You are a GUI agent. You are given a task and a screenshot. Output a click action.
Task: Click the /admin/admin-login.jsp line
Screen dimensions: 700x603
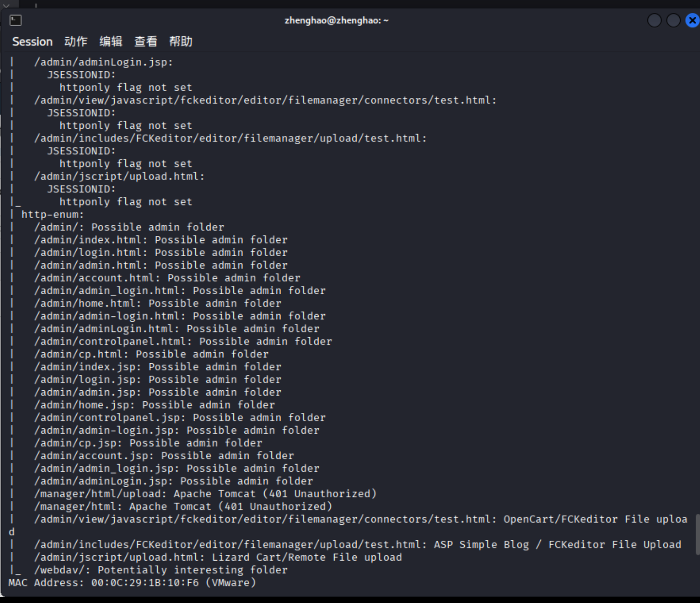176,430
